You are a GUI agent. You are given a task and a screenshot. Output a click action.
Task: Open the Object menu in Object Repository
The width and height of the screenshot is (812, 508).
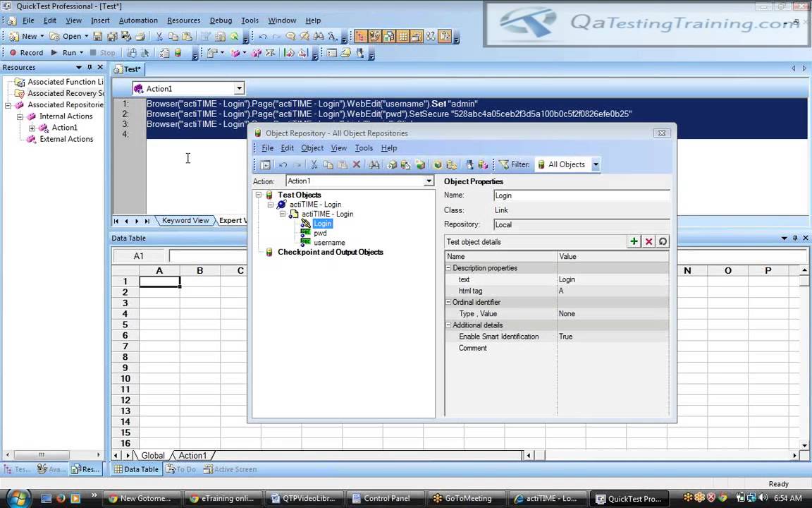(312, 148)
